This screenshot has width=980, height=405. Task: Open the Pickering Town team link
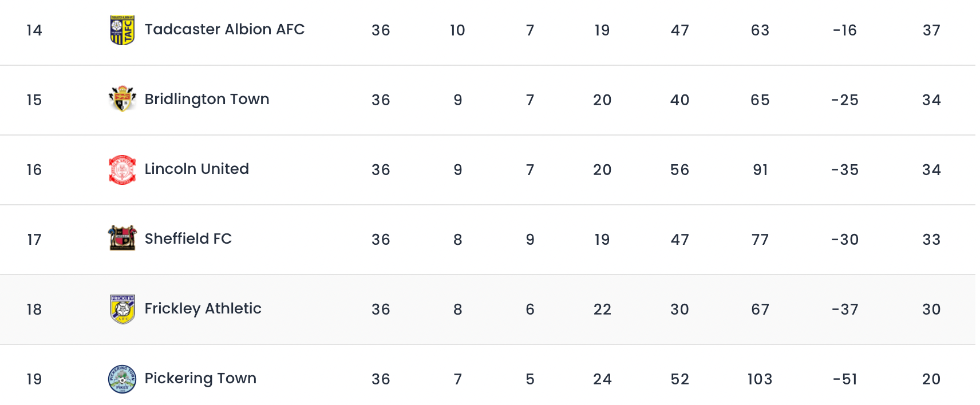tap(200, 378)
